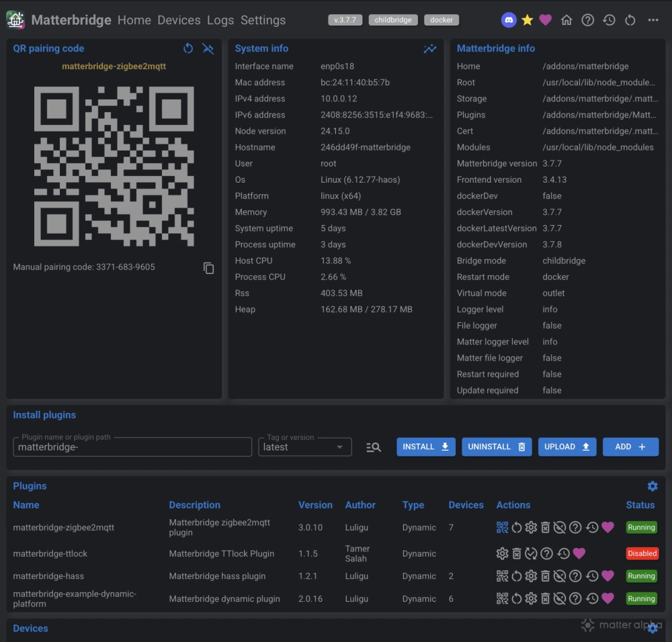Click the docker badge in the header
672x642 pixels.
pos(442,19)
